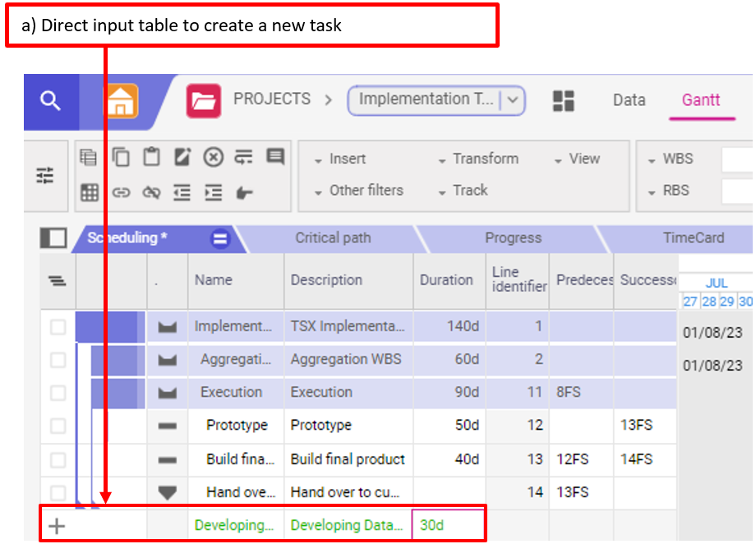Screen dimensions: 756x544
Task: Click the plus button to add task
Action: click(x=57, y=527)
